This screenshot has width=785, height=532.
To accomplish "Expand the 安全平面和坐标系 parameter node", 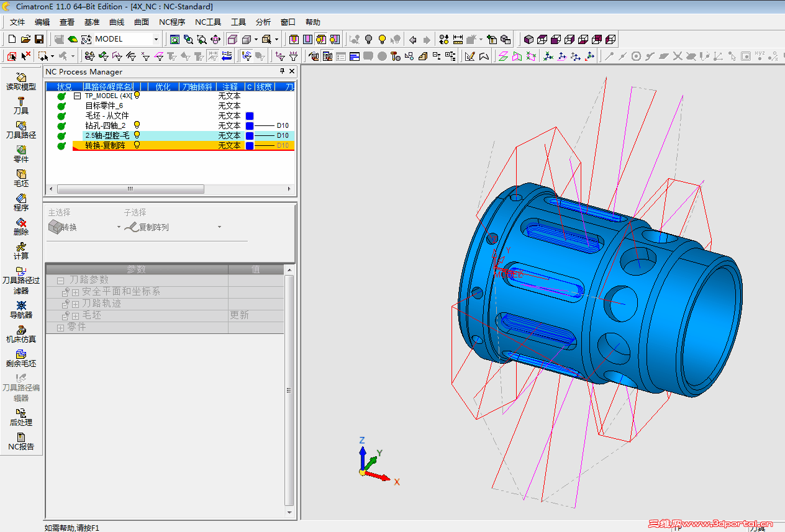I will click(x=75, y=292).
